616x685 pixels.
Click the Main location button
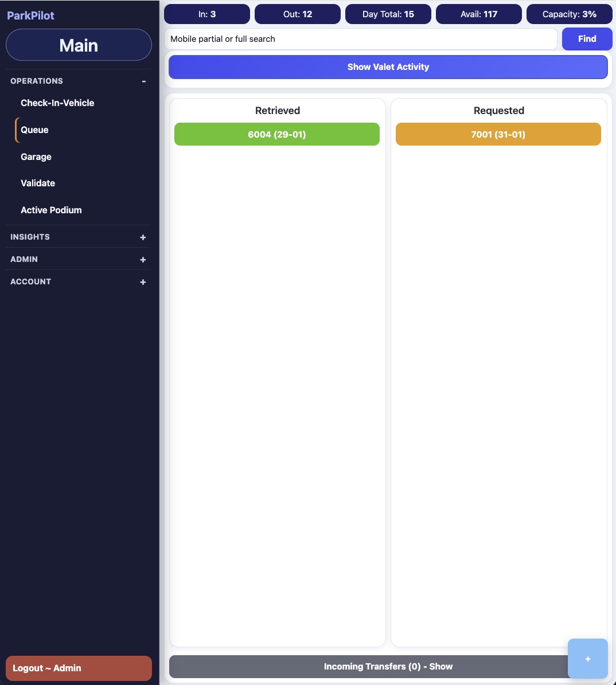pos(79,45)
